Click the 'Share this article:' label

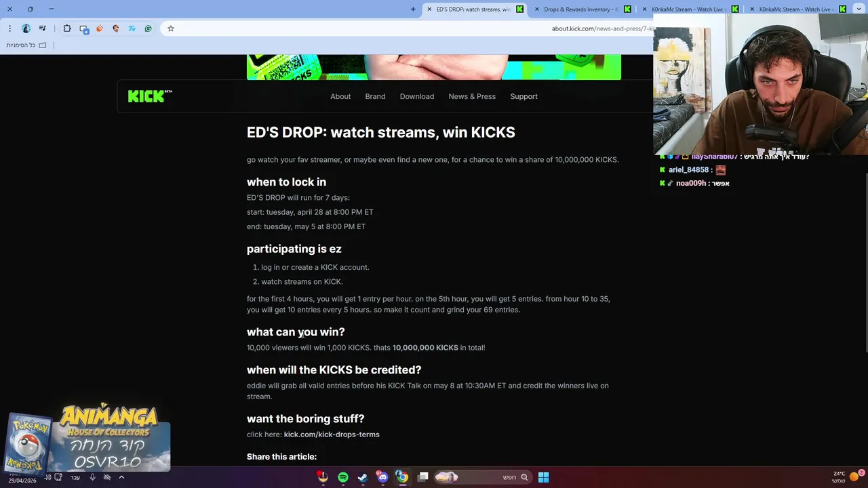point(281,457)
